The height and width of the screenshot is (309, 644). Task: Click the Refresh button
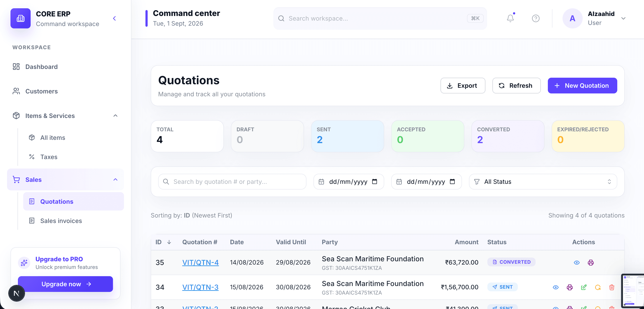pos(516,86)
